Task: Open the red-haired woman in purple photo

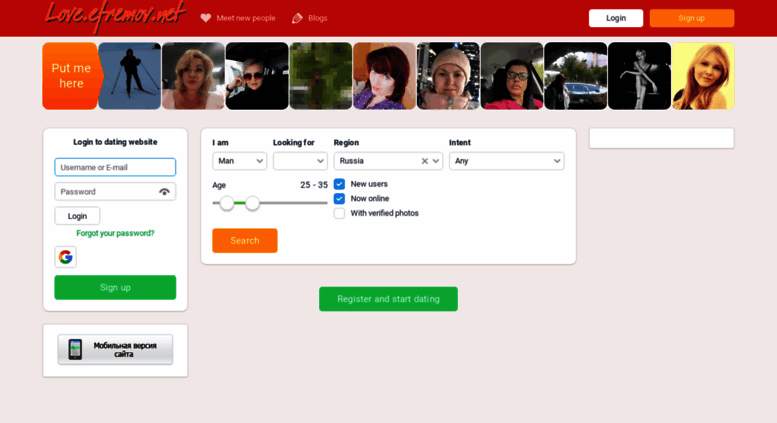Action: [385, 76]
